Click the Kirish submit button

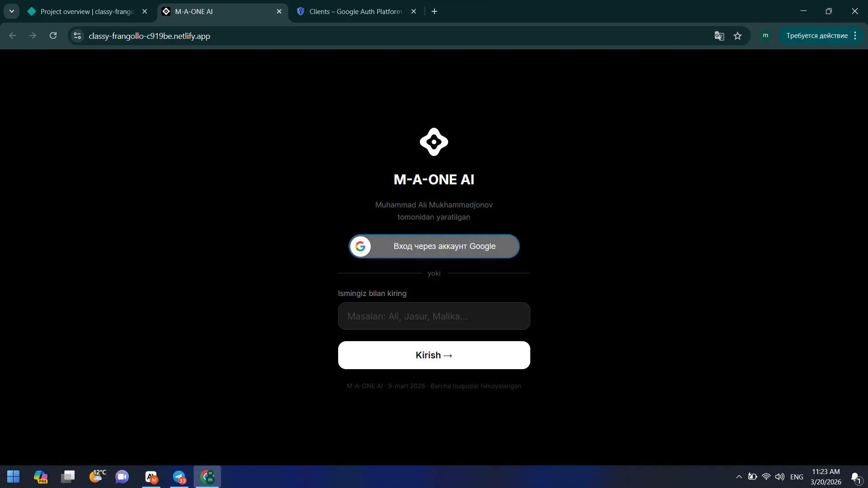point(434,355)
